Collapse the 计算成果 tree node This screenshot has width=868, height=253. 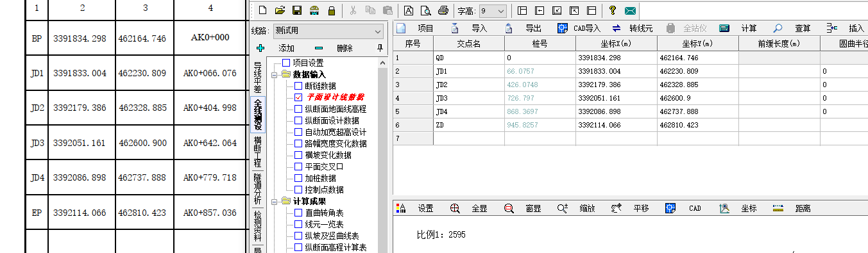click(x=275, y=201)
